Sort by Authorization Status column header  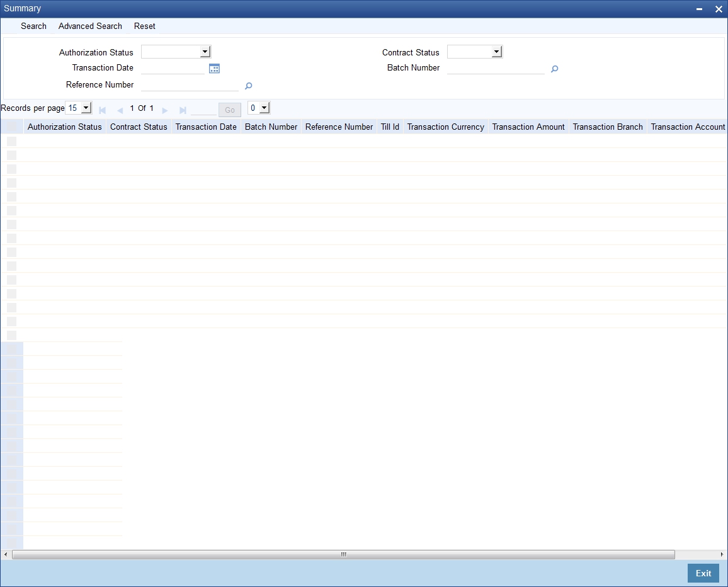coord(64,127)
